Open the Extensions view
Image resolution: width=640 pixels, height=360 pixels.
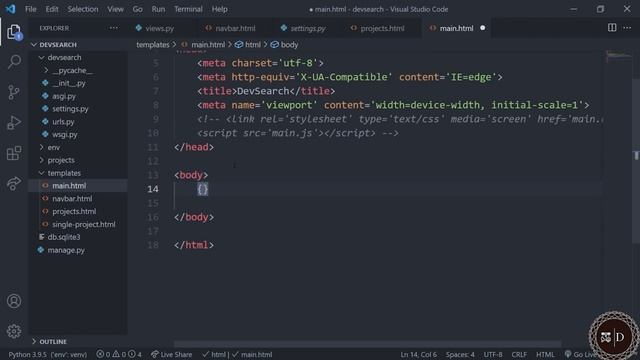coord(14,153)
